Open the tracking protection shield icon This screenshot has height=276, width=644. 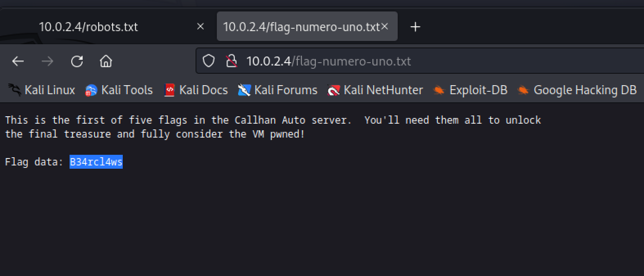(x=209, y=61)
